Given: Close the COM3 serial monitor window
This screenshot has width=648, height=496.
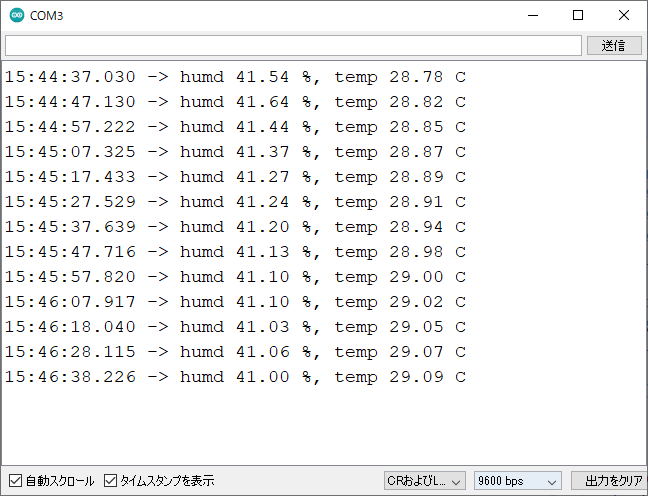Looking at the screenshot, I should point(624,16).
